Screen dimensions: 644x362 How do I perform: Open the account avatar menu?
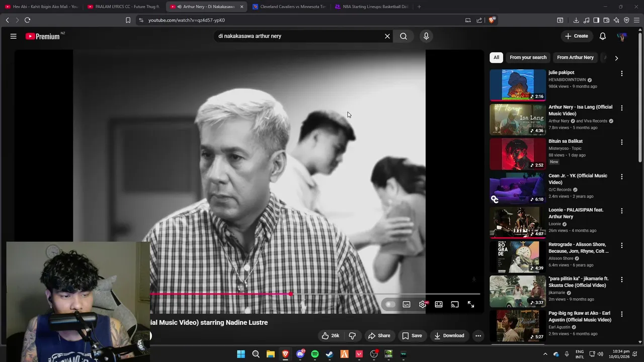tap(622, 36)
